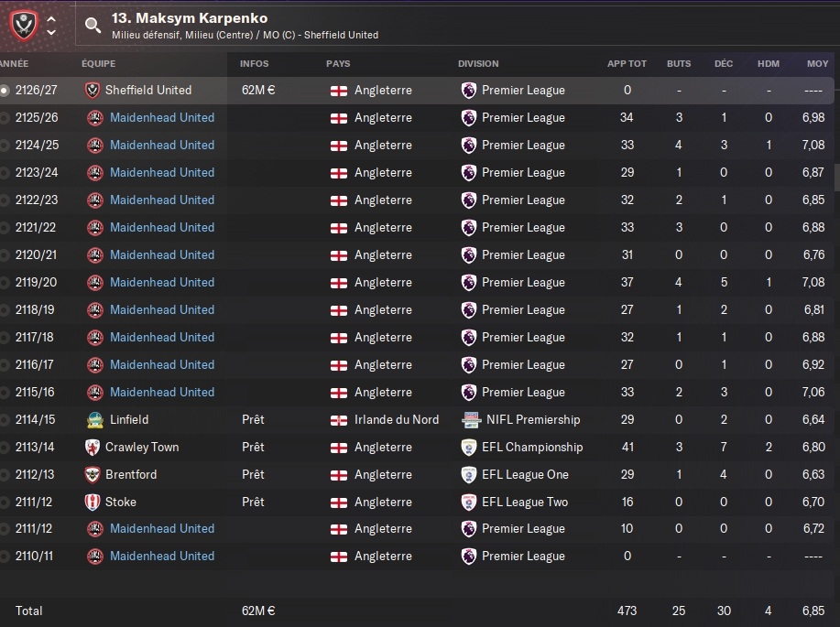Open Maidenhead United link in 2124/25 row
Viewport: 840px width, 627px height.
pyautogui.click(x=161, y=146)
